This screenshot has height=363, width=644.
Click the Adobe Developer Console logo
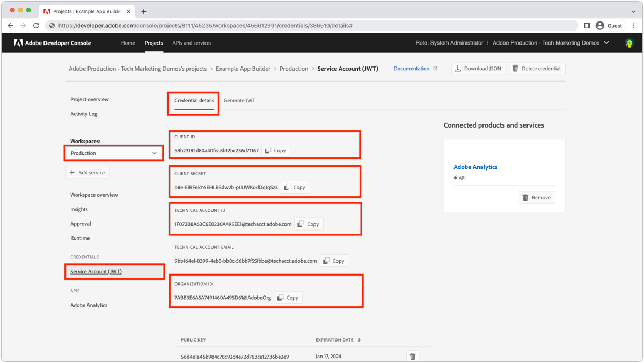tap(52, 43)
